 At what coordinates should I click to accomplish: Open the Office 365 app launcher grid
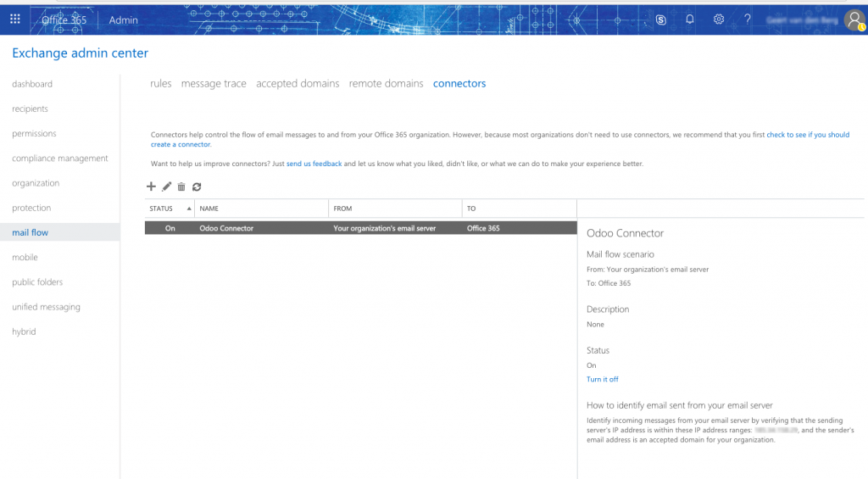pos(15,19)
